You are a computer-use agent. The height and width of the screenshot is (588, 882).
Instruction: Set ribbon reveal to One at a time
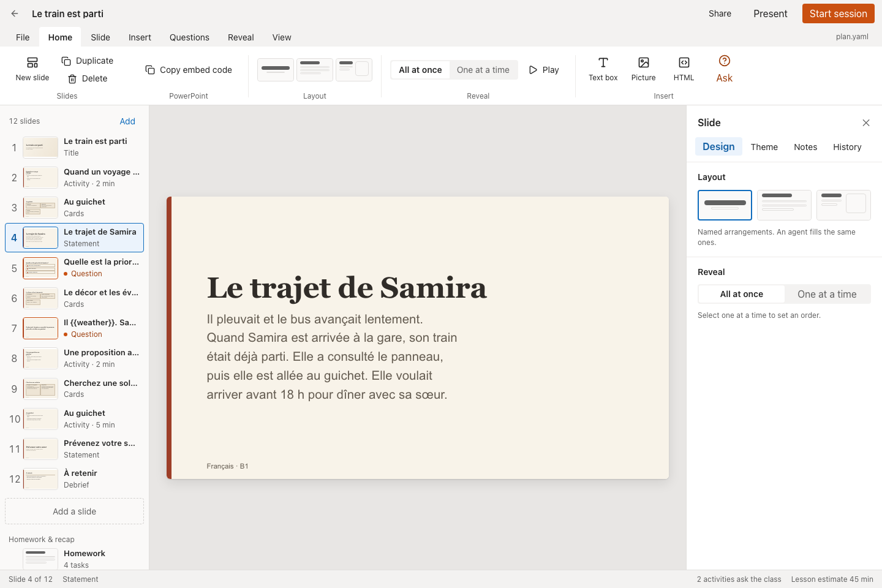point(483,70)
